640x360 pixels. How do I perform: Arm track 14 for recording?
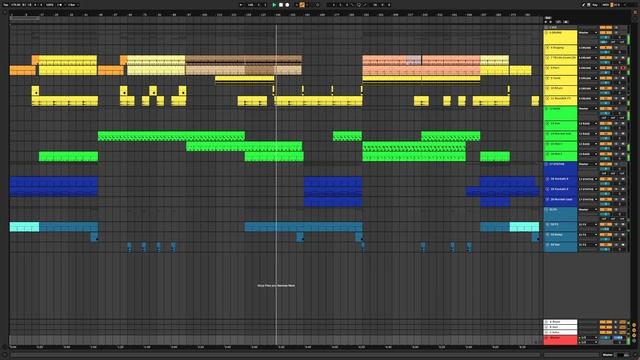tap(623, 133)
